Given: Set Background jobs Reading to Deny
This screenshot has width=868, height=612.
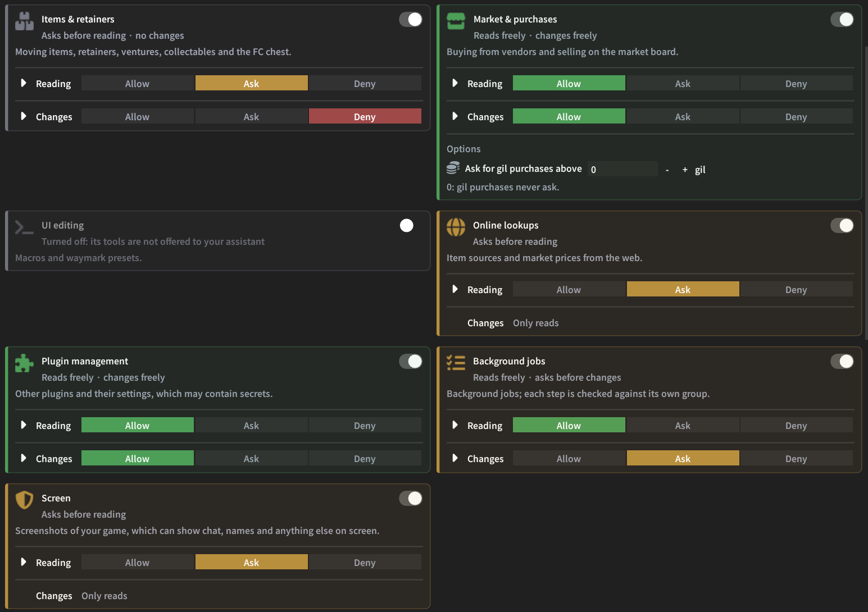Looking at the screenshot, I should coord(797,425).
